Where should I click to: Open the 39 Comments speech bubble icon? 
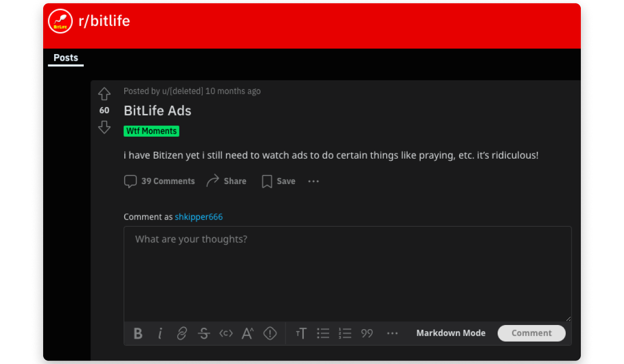click(130, 181)
